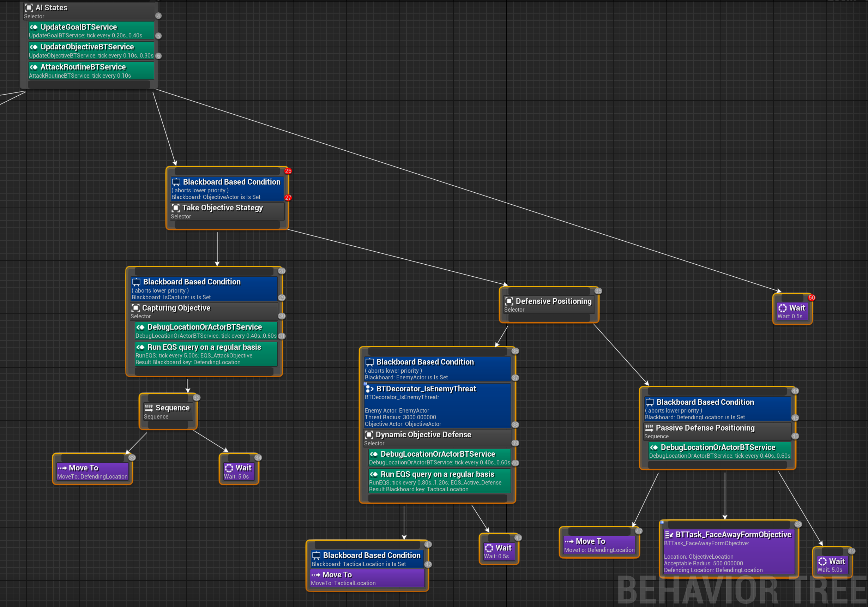This screenshot has height=607, width=868.
Task: Click the AI States selector node icon
Action: click(x=29, y=7)
